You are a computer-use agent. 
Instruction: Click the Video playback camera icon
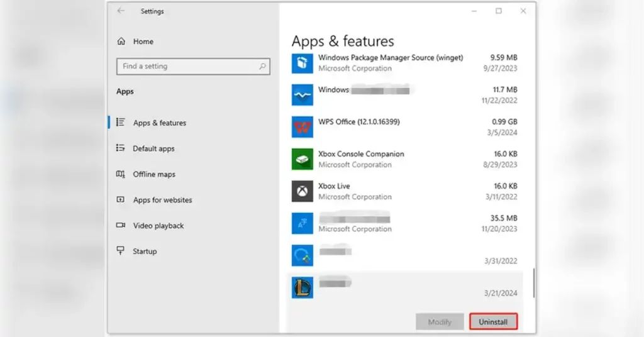pos(120,225)
